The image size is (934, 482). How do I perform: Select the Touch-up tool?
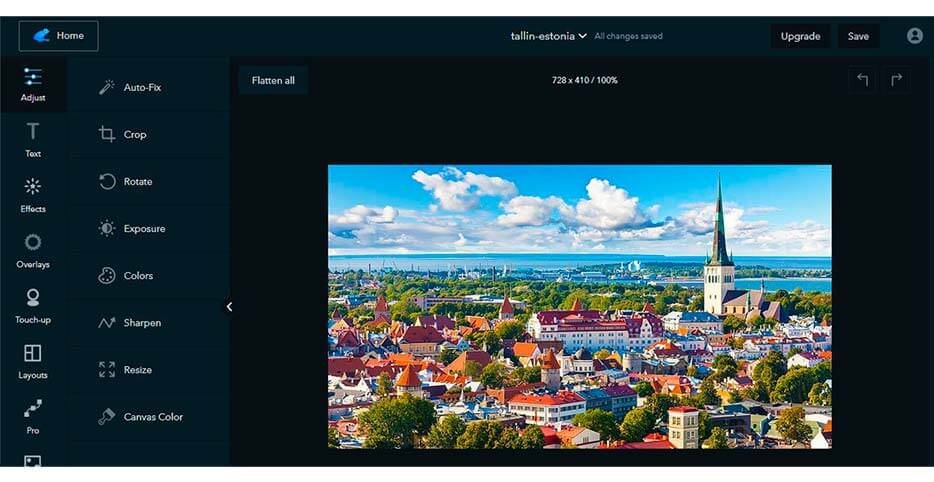click(x=33, y=305)
